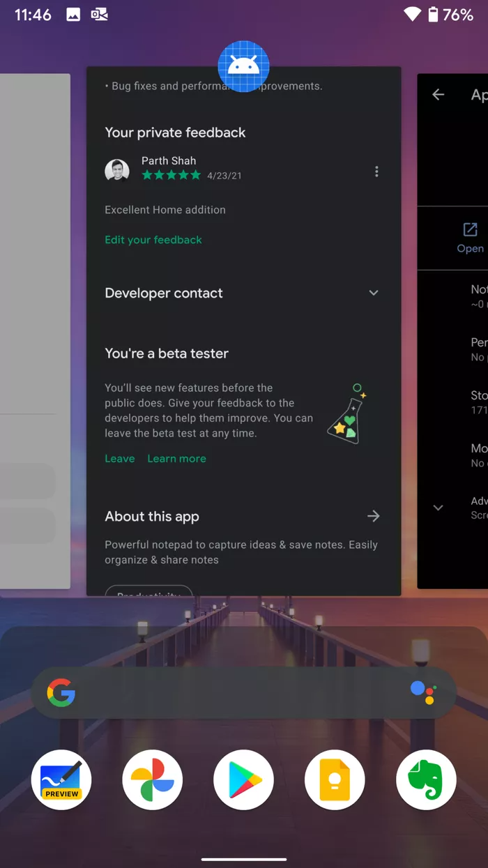Viewport: 488px width, 868px height.
Task: Expand the Advanced section chevron
Action: click(x=438, y=508)
